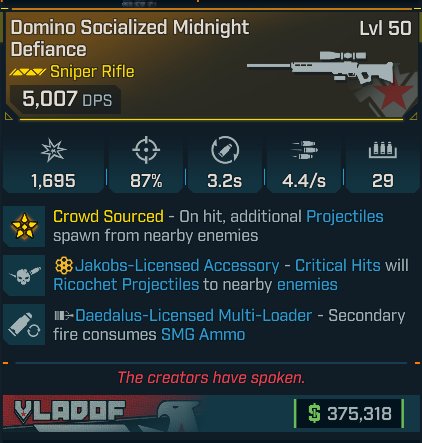This screenshot has width=422, height=443.
Task: Click the Jakobs-Licensed Accessory title
Action: 177,266
